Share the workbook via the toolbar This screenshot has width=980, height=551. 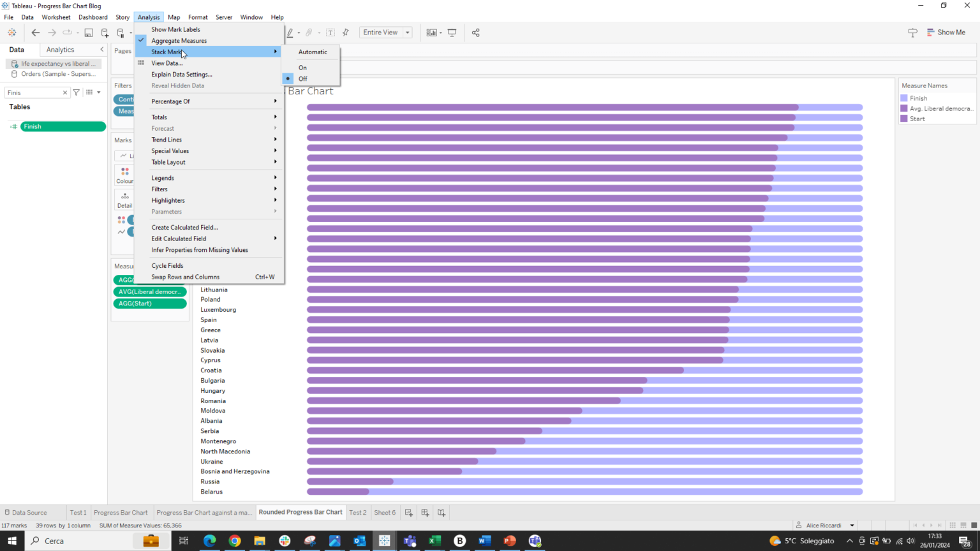476,33
